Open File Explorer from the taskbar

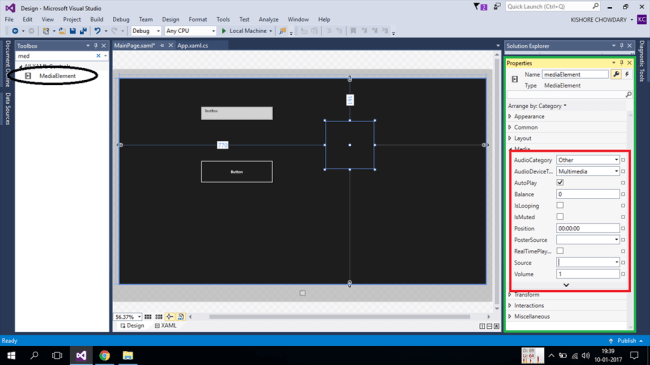(x=128, y=355)
